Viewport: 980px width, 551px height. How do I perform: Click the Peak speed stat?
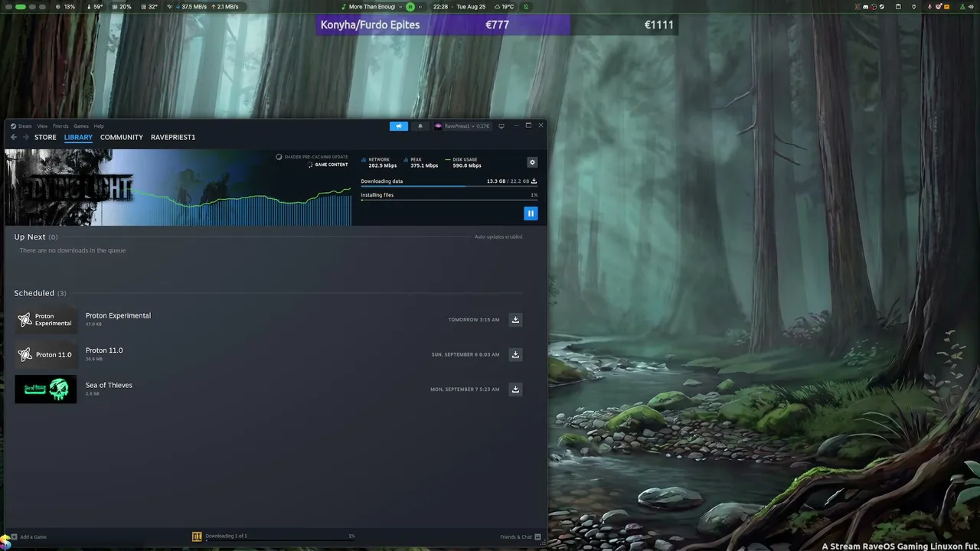click(421, 162)
